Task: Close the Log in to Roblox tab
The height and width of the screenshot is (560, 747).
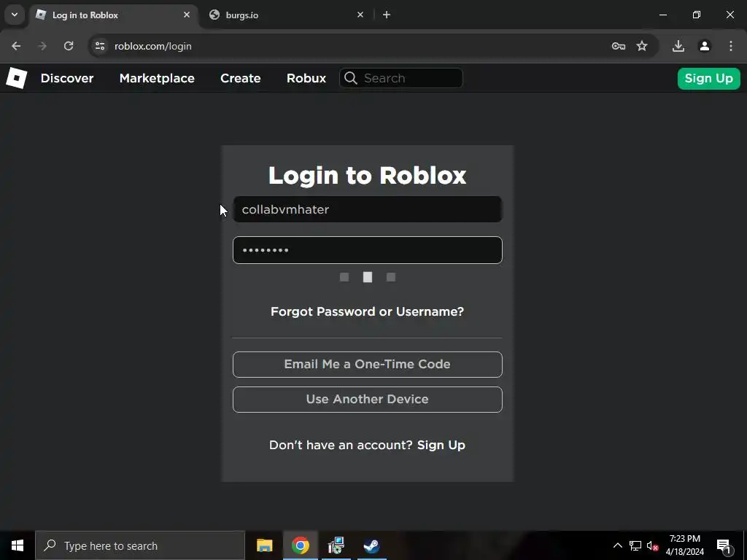Action: click(x=187, y=15)
